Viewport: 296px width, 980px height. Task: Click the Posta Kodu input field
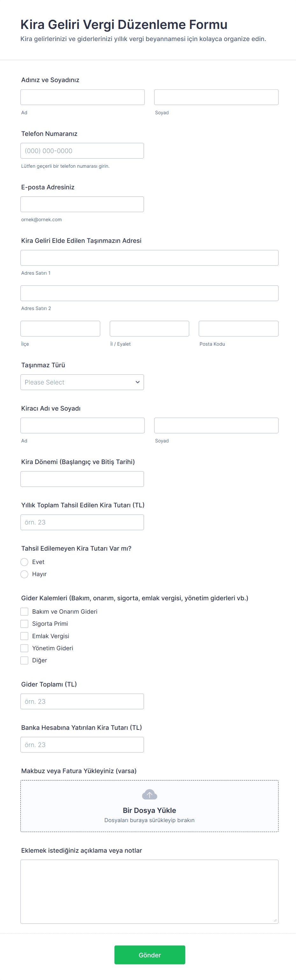tap(238, 328)
